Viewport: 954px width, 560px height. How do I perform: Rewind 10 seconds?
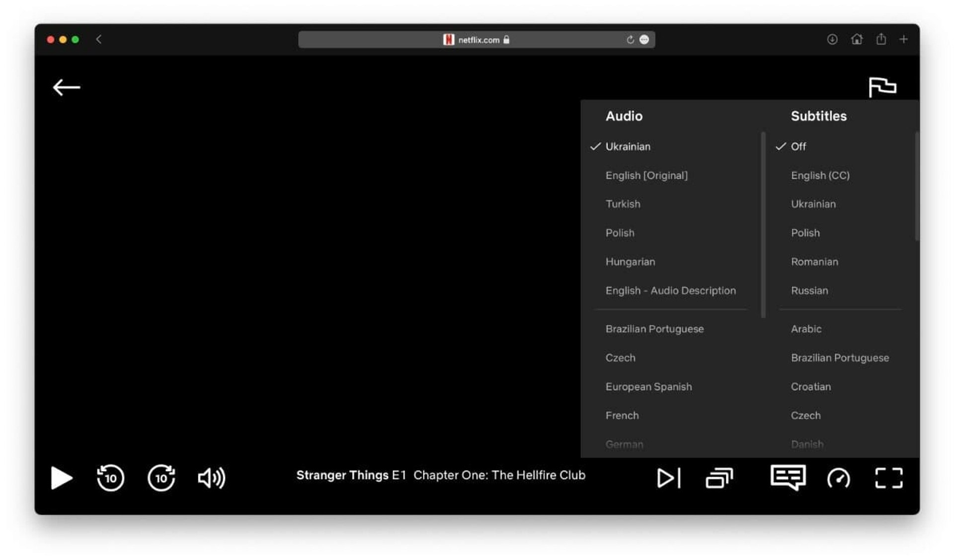tap(110, 478)
